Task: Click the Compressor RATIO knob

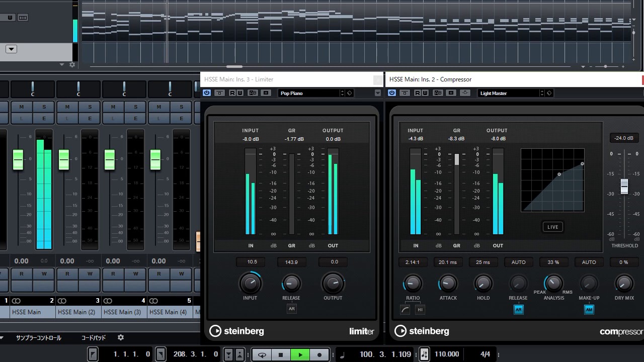Action: [x=413, y=284]
